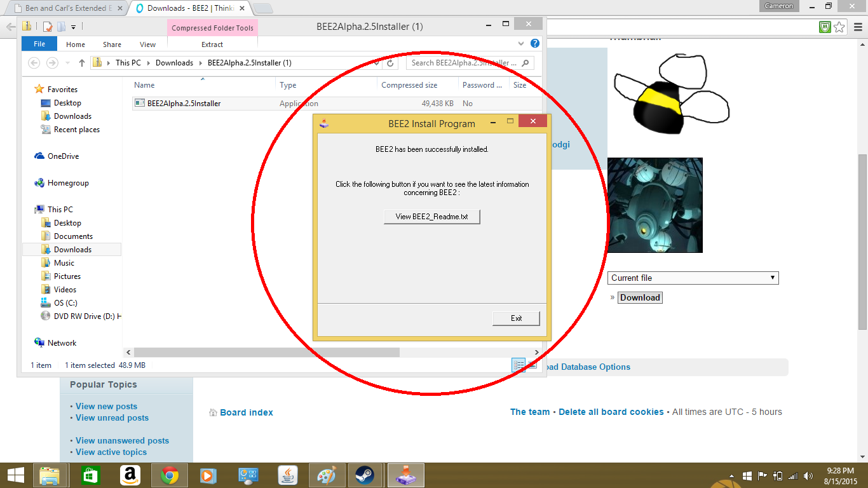Go to the Board index link
The width and height of the screenshot is (868, 488).
(247, 412)
